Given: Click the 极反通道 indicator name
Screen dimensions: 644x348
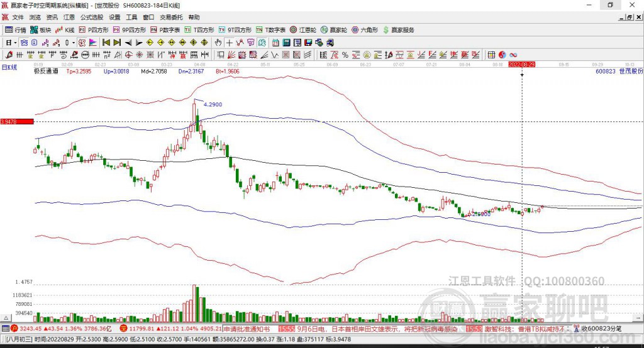Looking at the screenshot, I should pos(46,72).
